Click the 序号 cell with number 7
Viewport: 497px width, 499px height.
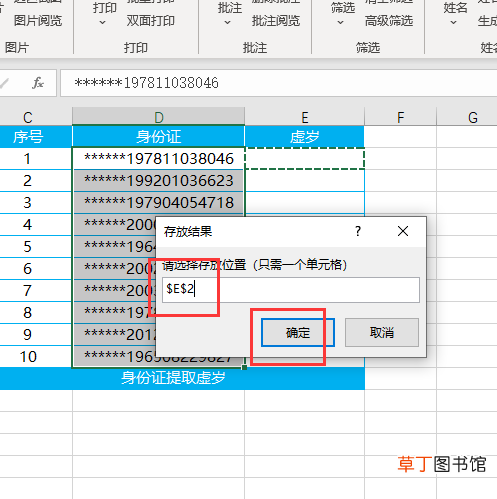36,291
